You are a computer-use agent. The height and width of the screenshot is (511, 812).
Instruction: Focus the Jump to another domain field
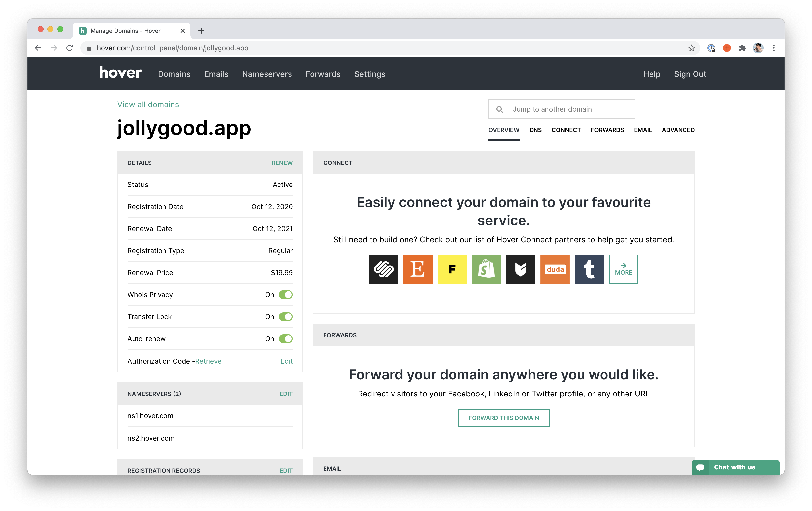pos(561,109)
